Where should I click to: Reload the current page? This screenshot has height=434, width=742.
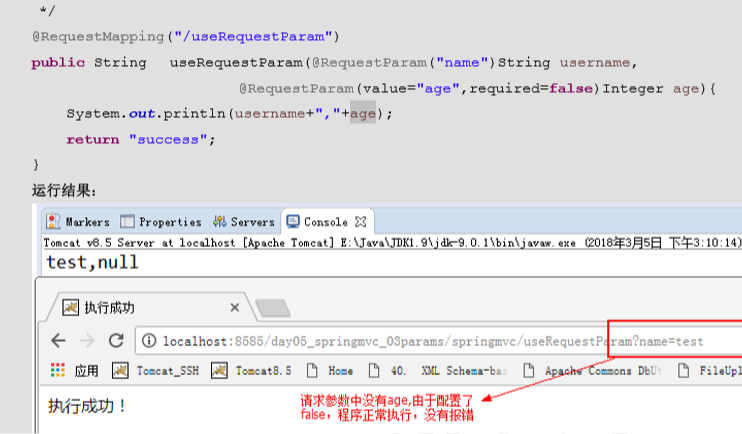[116, 341]
